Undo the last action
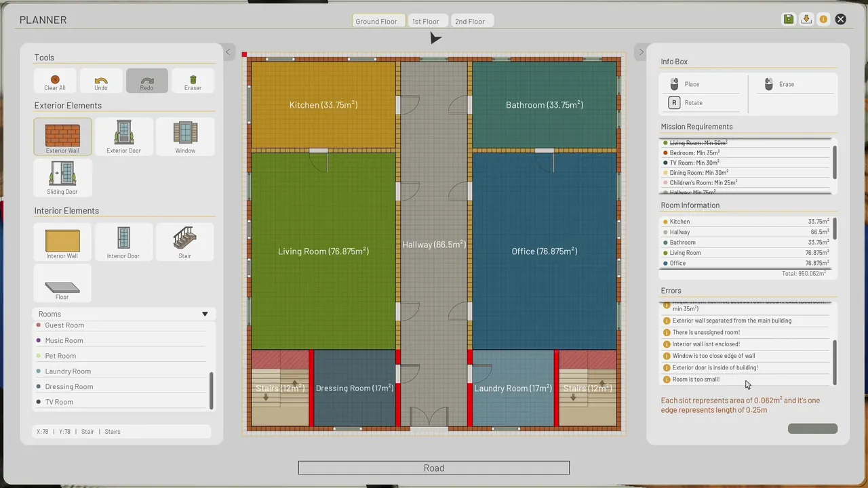Screen dimensions: 868x488 (101, 81)
